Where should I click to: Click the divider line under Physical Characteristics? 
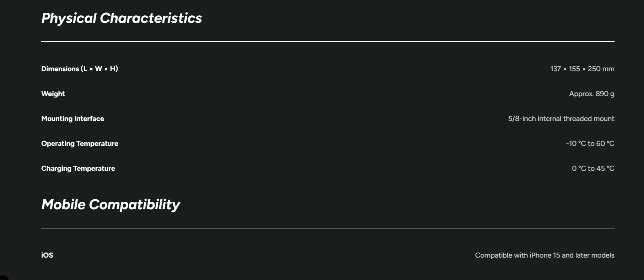click(x=328, y=42)
